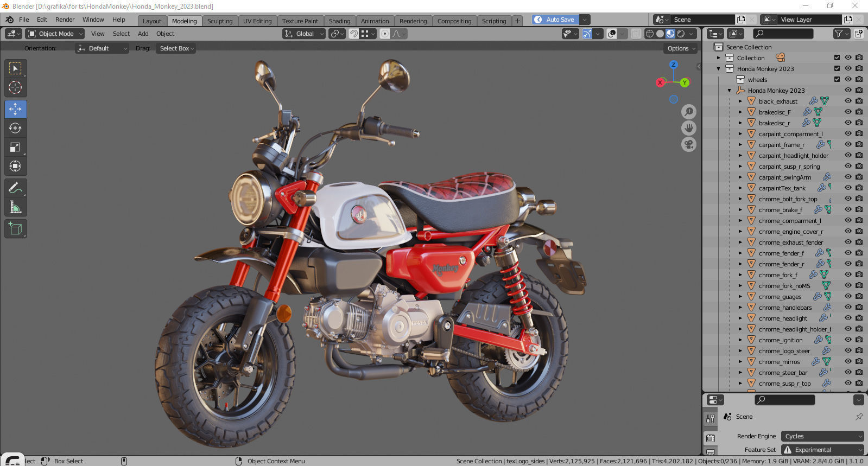Select the Select Box tool

[15, 68]
